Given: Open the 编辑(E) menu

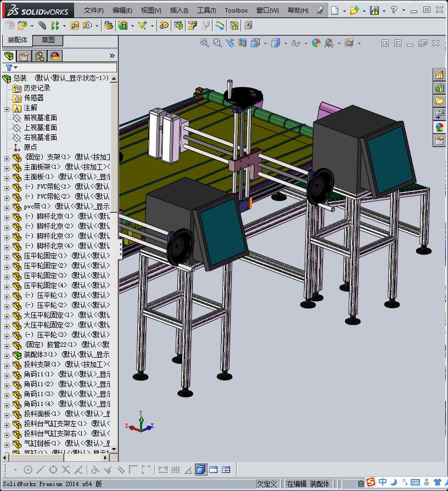Looking at the screenshot, I should pyautogui.click(x=122, y=10).
